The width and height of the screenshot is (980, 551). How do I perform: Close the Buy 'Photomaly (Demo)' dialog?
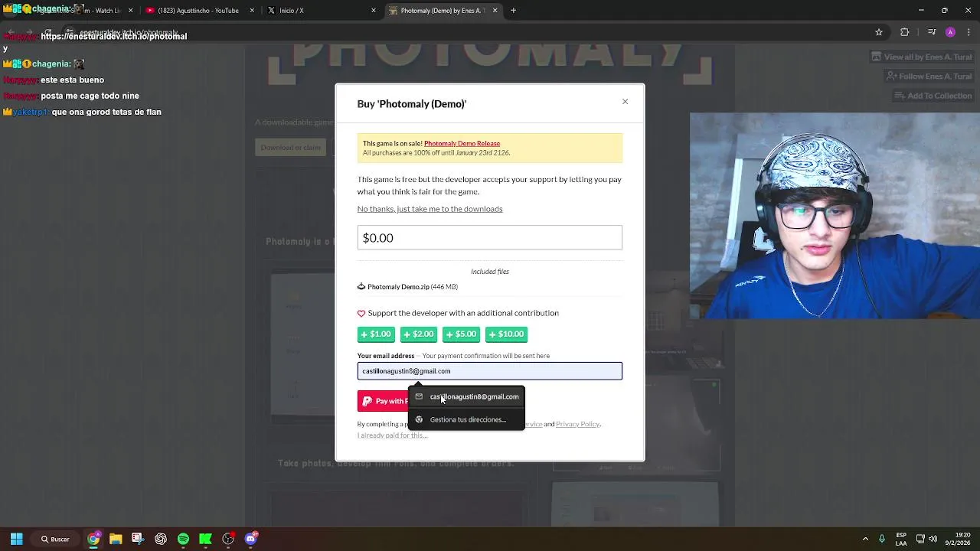625,102
